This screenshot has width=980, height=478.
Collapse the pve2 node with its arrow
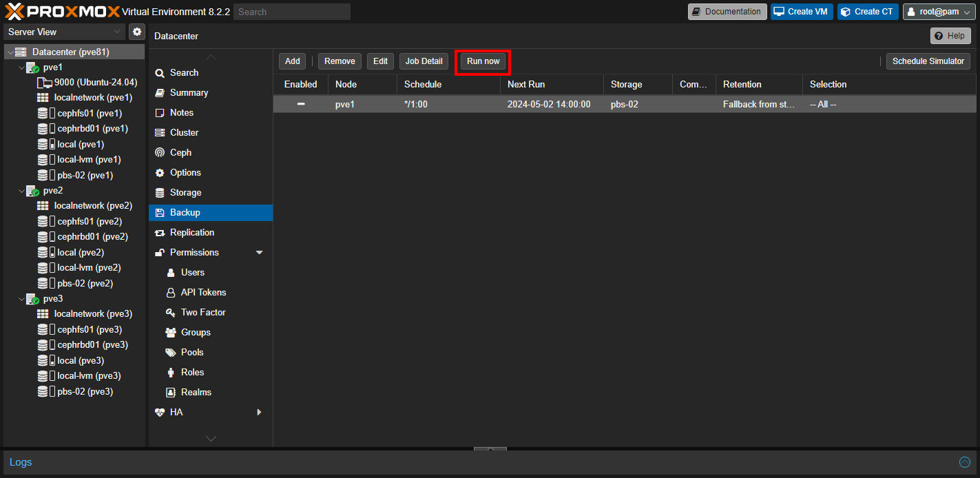pos(21,191)
